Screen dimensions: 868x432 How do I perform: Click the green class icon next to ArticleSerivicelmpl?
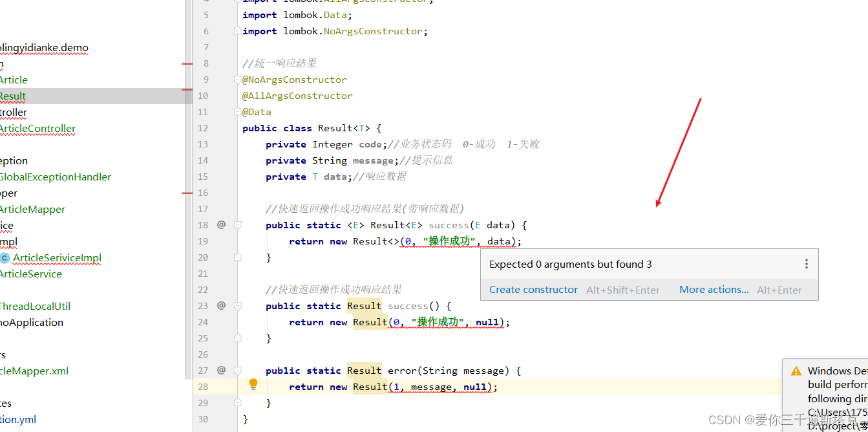click(5, 257)
